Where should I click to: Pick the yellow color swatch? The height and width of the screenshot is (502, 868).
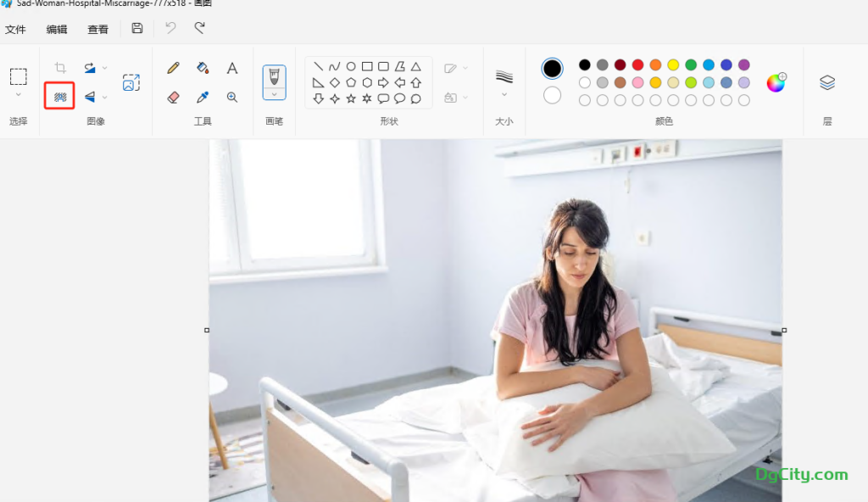coord(673,65)
